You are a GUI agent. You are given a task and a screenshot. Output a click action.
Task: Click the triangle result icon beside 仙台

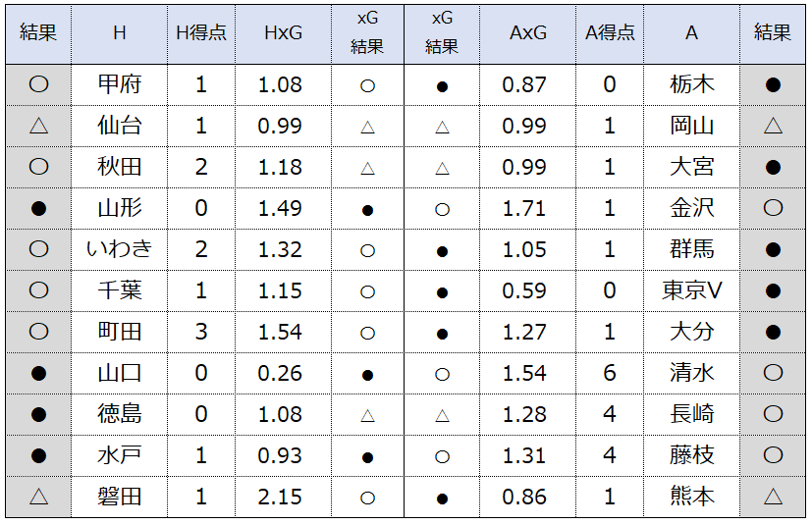point(39,126)
